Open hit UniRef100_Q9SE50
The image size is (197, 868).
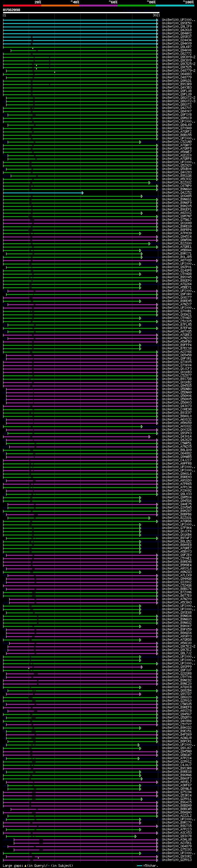coord(177,23)
